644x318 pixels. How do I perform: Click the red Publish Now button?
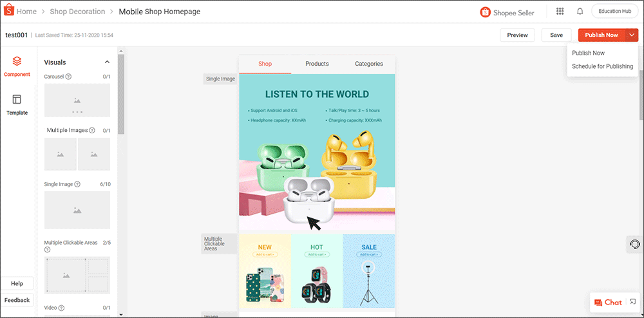pyautogui.click(x=601, y=35)
